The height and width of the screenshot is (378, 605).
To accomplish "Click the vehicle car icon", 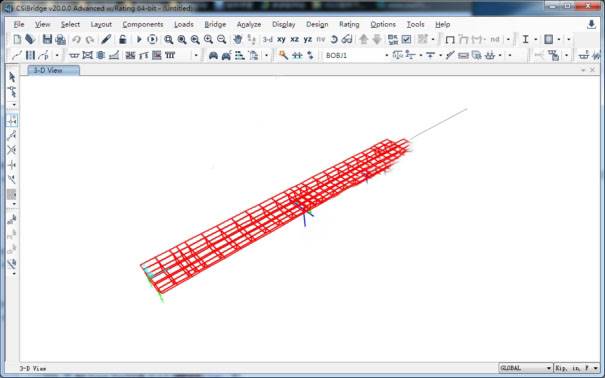I will [213, 55].
